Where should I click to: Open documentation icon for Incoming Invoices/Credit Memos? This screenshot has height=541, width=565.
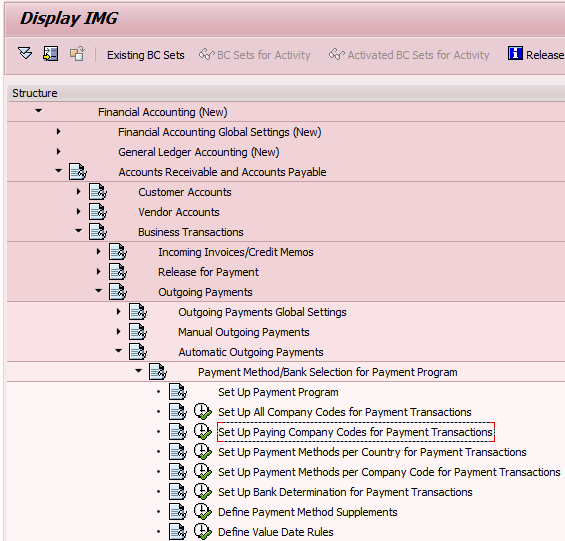point(118,252)
